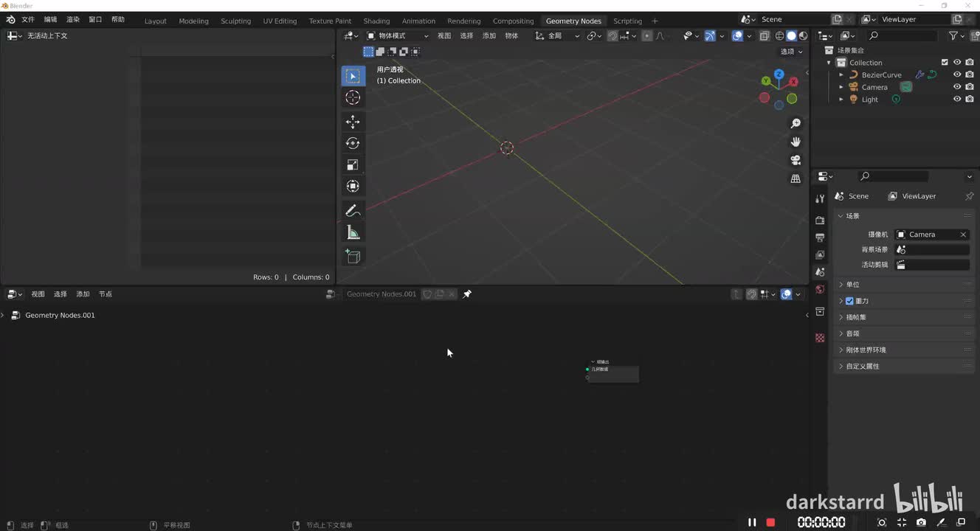Activate the 3D cursor tool

pos(353,97)
